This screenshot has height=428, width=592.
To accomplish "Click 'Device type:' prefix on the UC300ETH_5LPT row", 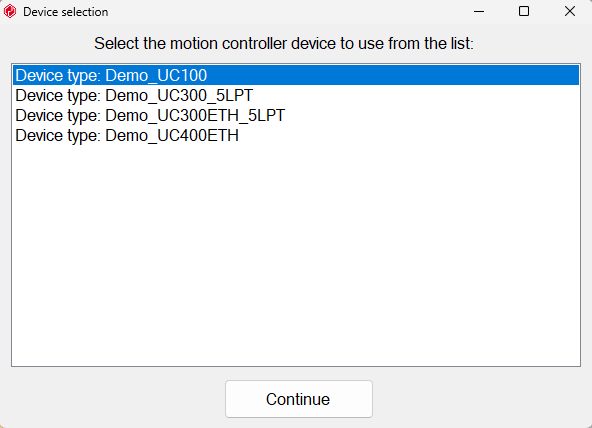I will [x=58, y=115].
